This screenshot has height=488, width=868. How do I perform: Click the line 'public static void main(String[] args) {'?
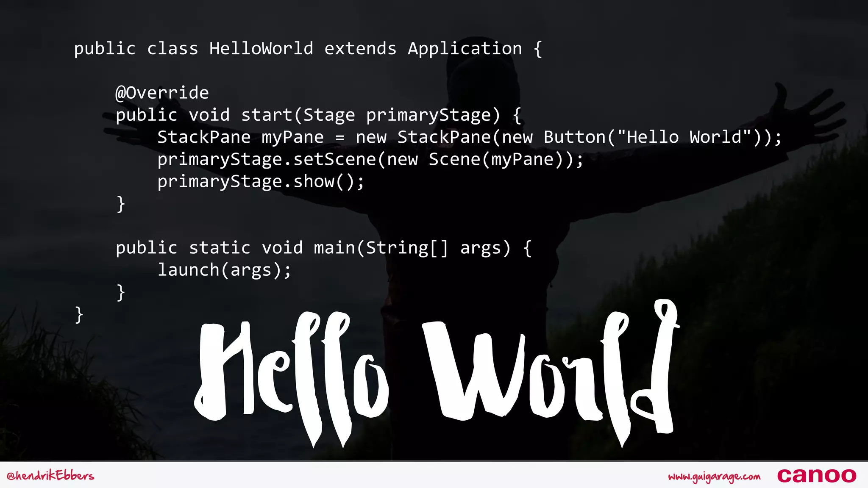[324, 248]
